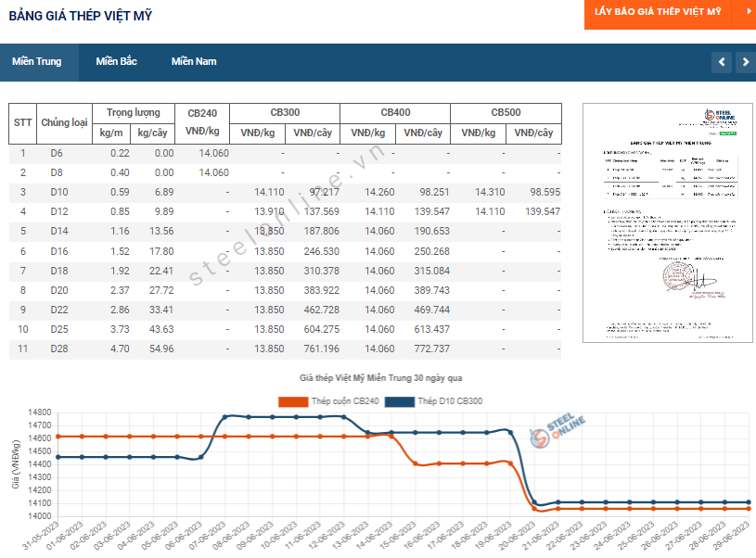Select the Miền Nam tab

pos(194,62)
